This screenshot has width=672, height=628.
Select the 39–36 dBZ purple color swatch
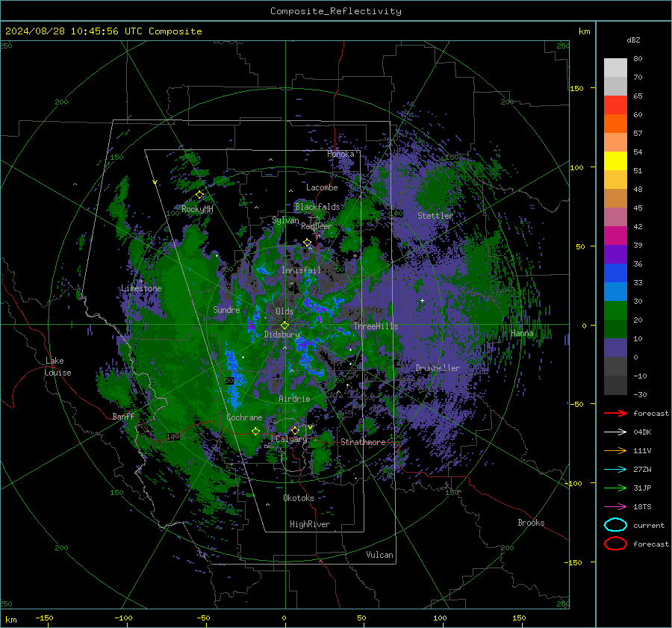[615, 254]
